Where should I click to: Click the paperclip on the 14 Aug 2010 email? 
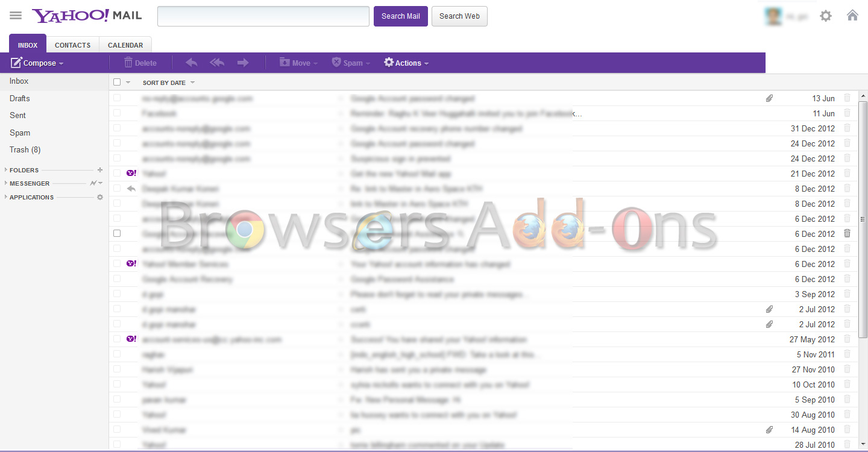[769, 430]
